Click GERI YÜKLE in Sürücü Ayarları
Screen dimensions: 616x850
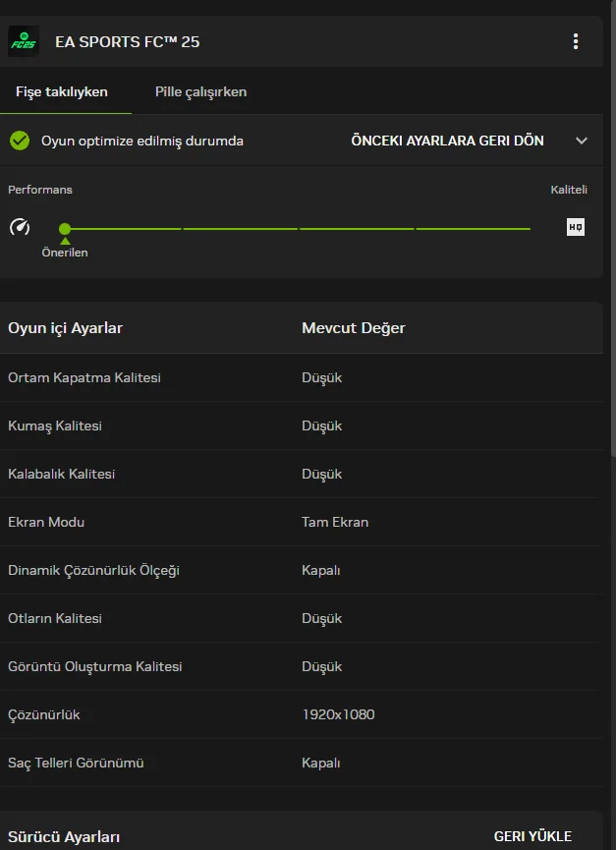tap(532, 836)
